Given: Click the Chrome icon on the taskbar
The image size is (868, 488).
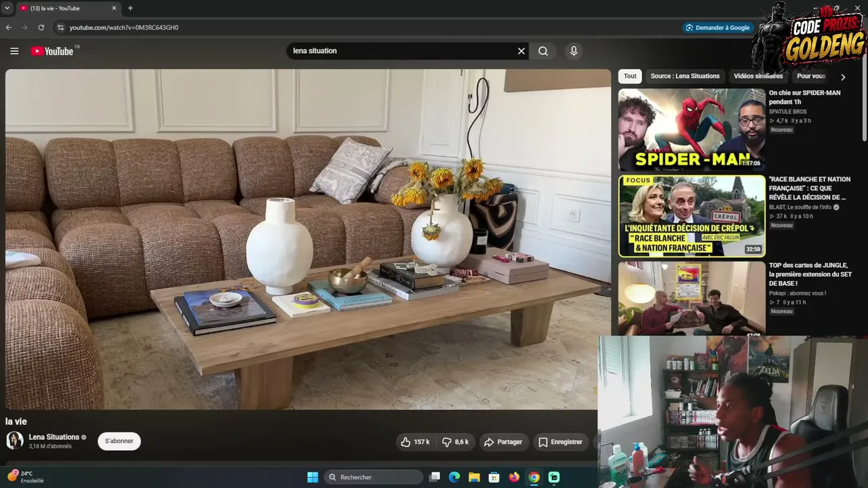Looking at the screenshot, I should click(534, 477).
